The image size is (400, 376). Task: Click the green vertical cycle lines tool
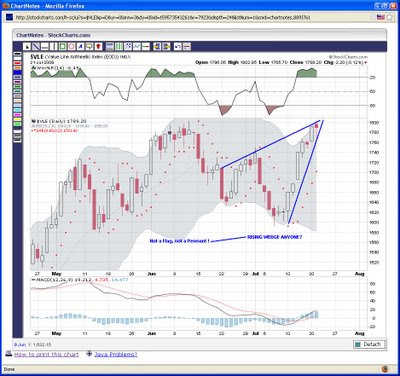click(x=119, y=46)
